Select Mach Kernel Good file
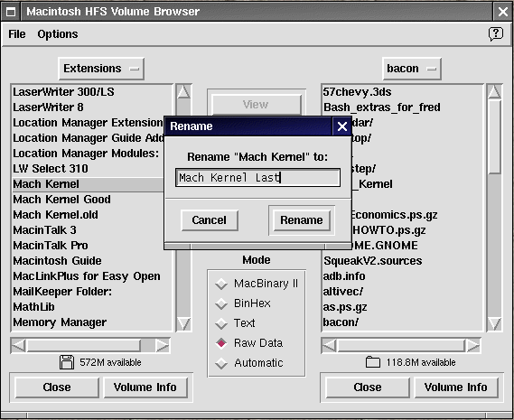This screenshot has height=420, width=514. pyautogui.click(x=88, y=200)
